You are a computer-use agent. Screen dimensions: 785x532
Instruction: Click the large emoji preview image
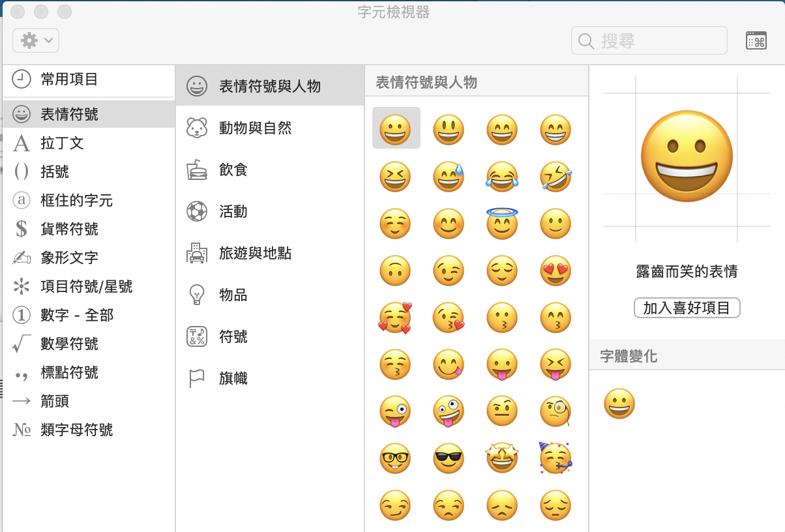click(687, 157)
